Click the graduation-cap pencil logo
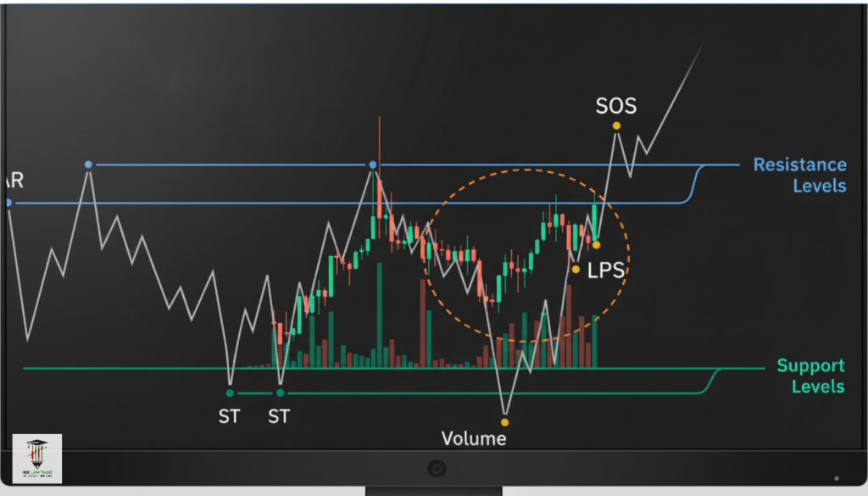The width and height of the screenshot is (868, 496). 37,459
